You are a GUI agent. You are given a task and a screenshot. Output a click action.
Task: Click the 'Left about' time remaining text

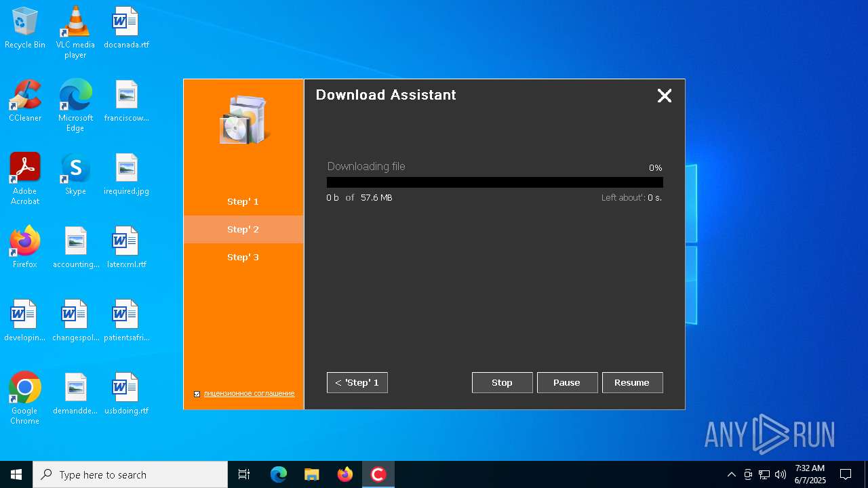click(x=631, y=198)
